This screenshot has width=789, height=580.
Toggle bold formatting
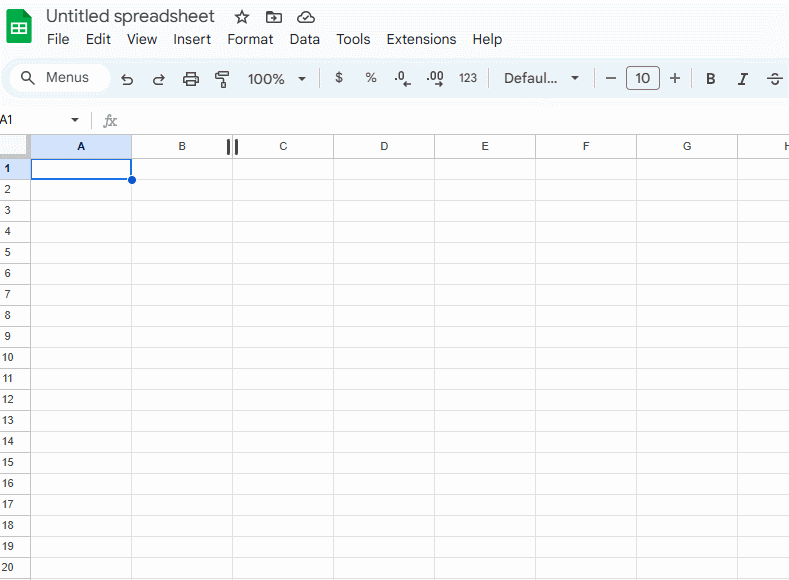point(711,78)
